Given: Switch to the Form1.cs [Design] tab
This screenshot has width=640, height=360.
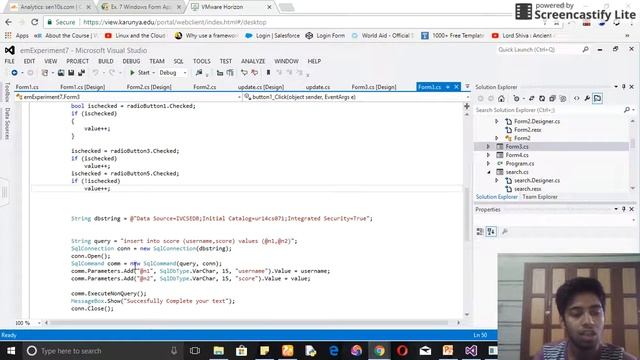Looking at the screenshot, I should point(82,87).
